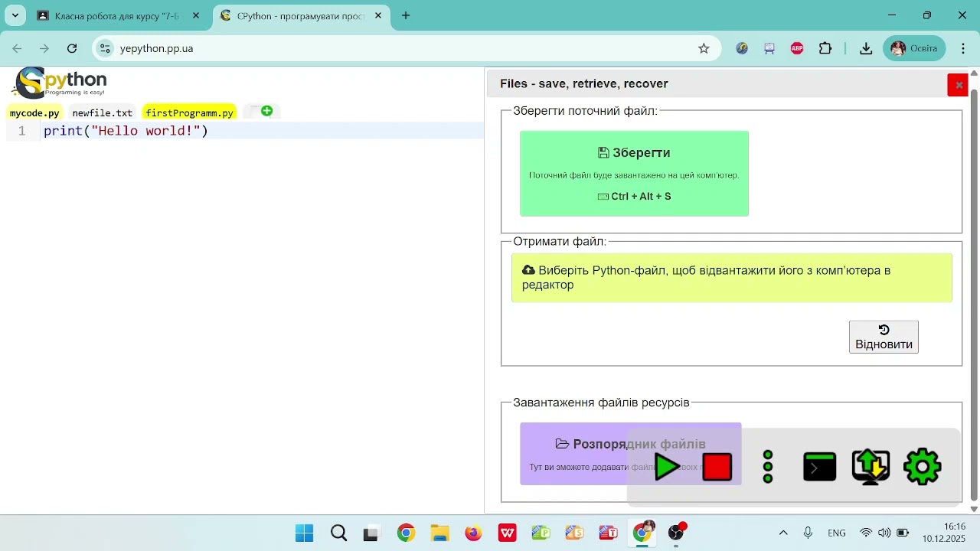This screenshot has width=980, height=551.
Task: Open the ABP Adblock Plus extension
Action: point(797,48)
